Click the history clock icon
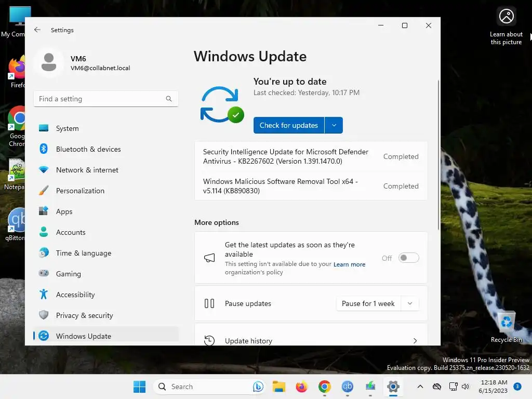This screenshot has width=532, height=399. pos(209,340)
